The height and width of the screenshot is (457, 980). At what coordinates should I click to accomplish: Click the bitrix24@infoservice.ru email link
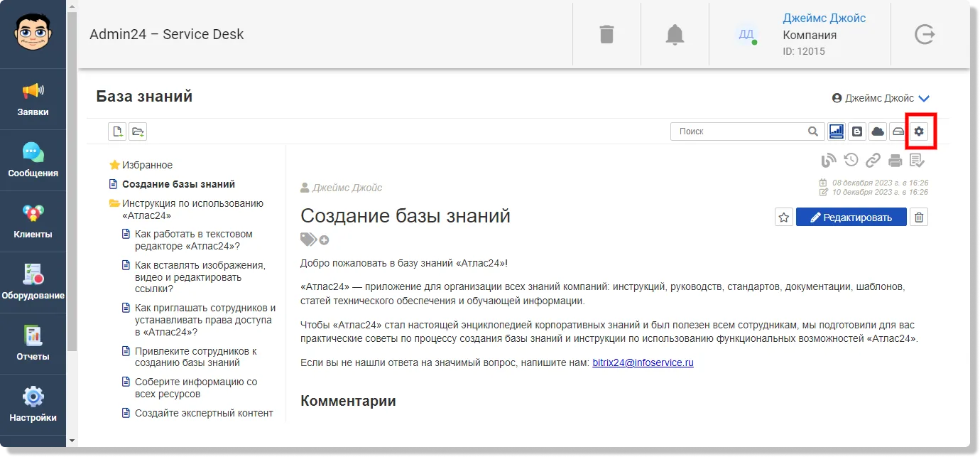643,362
